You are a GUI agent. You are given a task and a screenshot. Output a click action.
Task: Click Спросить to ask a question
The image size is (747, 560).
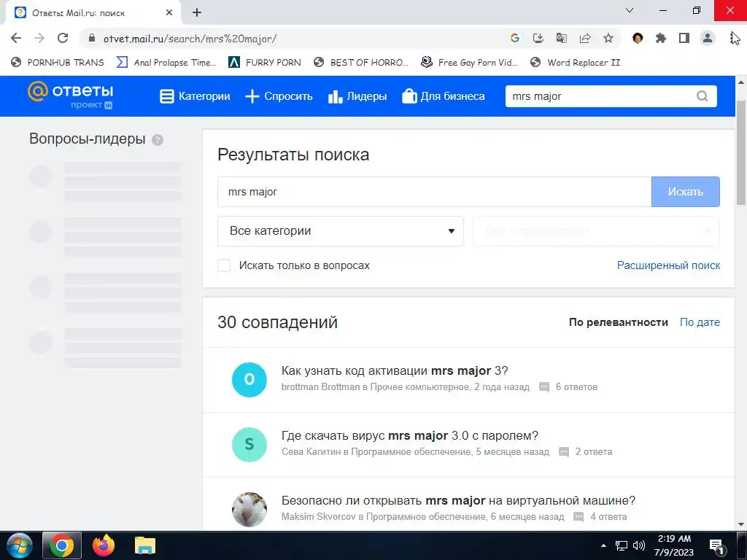point(279,96)
